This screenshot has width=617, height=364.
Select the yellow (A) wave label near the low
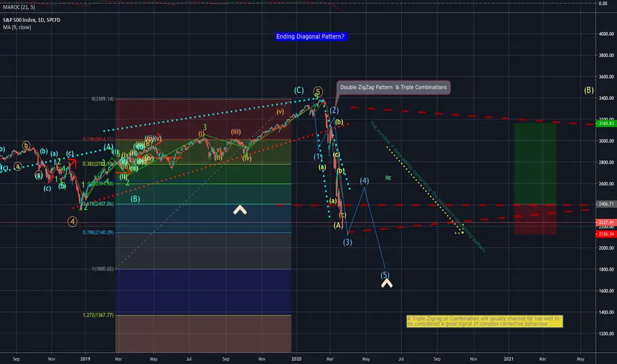tap(338, 225)
